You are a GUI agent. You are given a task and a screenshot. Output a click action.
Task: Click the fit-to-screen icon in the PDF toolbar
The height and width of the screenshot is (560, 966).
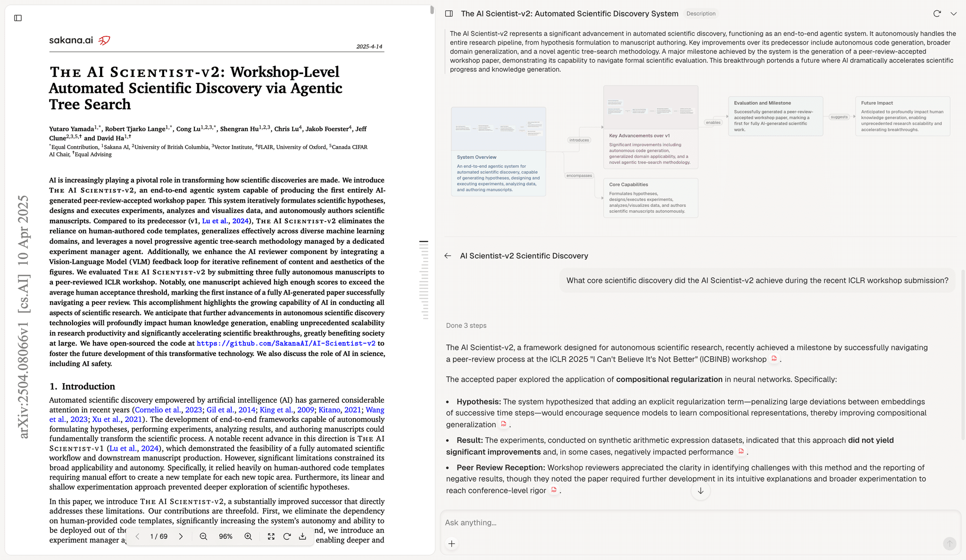click(x=271, y=536)
